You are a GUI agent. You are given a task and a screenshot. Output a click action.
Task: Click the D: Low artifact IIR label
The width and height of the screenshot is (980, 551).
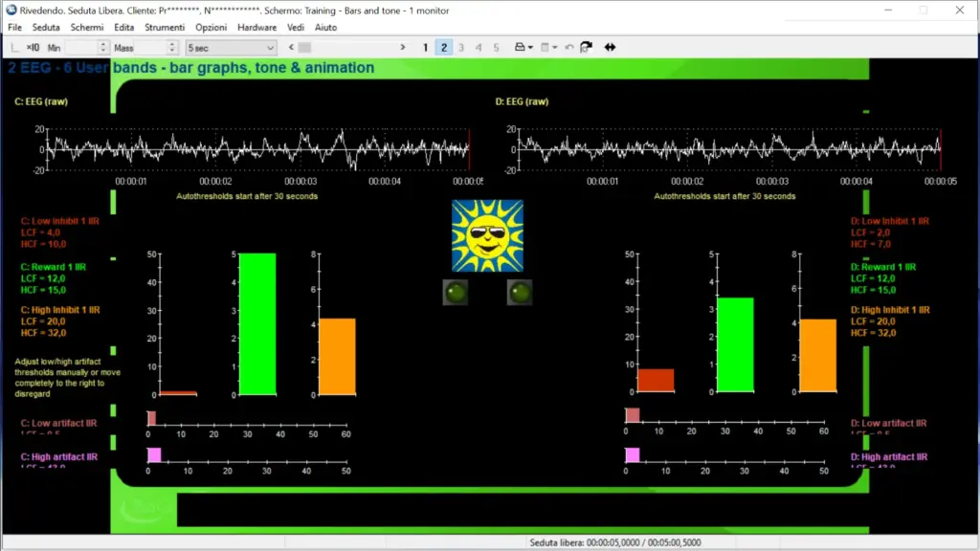click(x=889, y=423)
